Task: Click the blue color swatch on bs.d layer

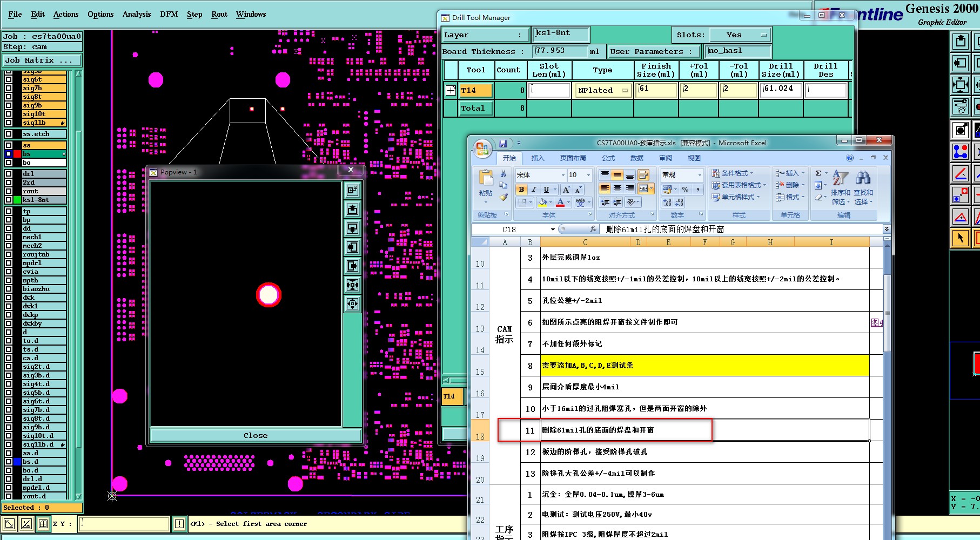Action: (x=17, y=462)
